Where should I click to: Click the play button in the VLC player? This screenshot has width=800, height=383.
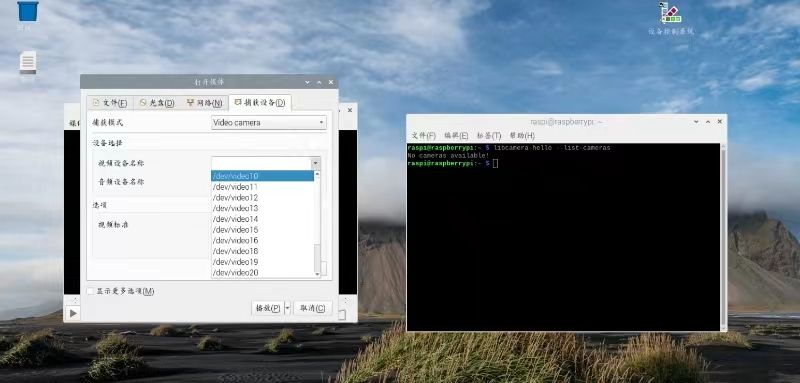[73, 313]
